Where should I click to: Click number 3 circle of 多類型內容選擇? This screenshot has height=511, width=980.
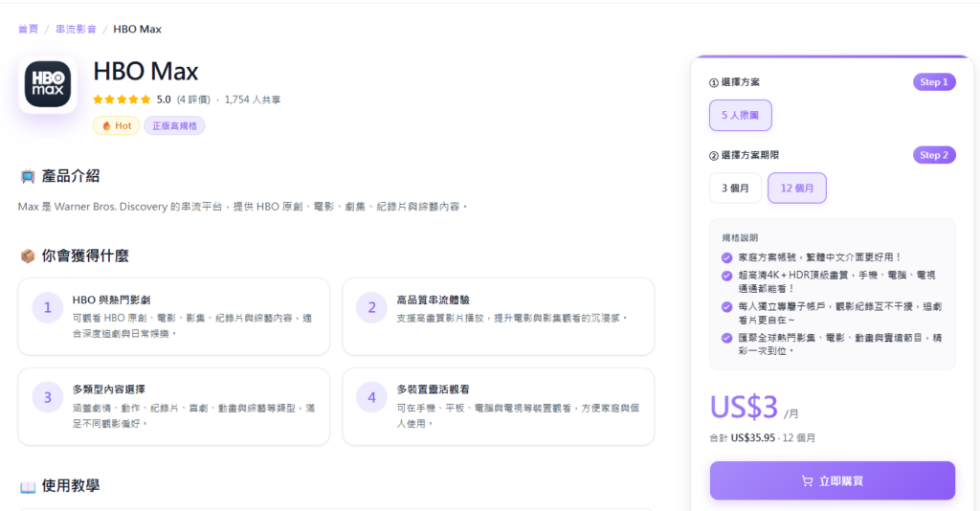coord(48,397)
